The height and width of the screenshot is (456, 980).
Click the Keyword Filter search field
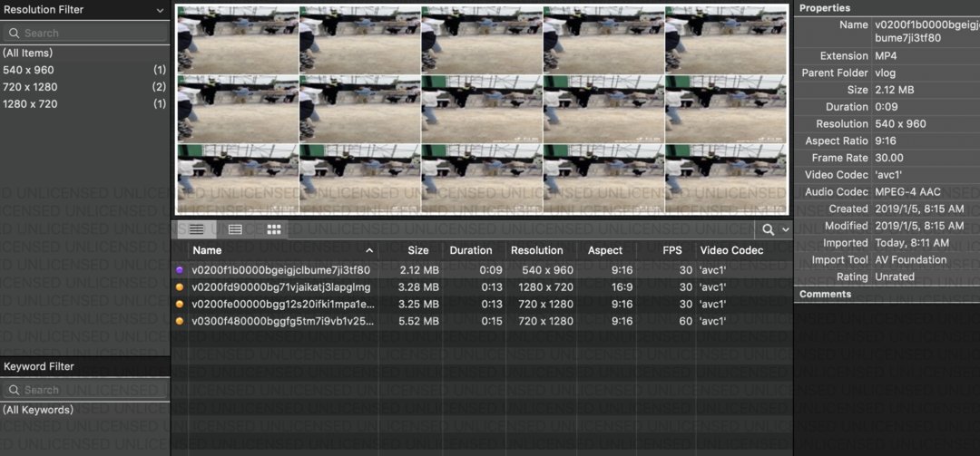pos(86,390)
